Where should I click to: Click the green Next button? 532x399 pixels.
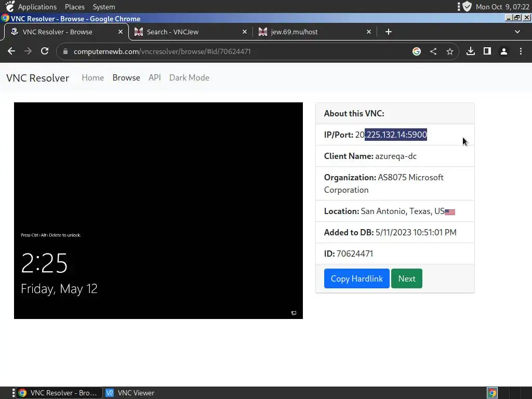click(407, 278)
